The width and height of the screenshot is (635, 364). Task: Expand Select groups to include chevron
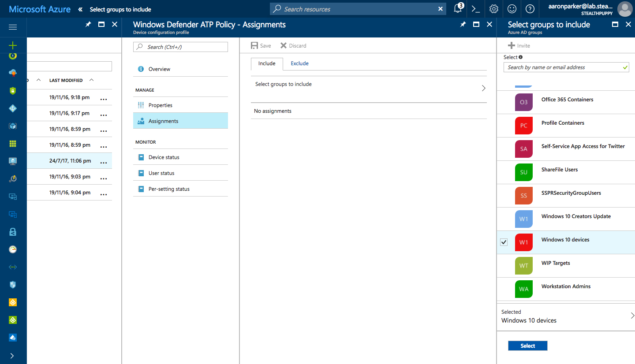[483, 88]
